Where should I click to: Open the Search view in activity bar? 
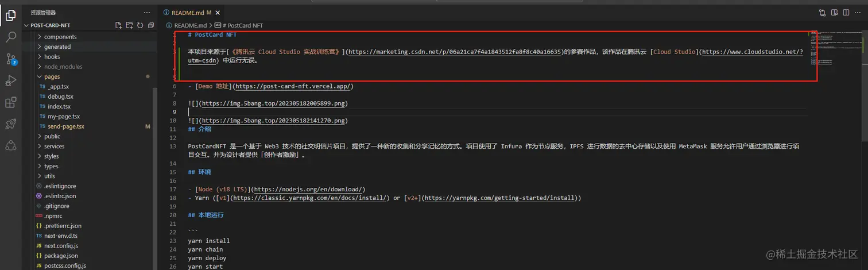10,37
